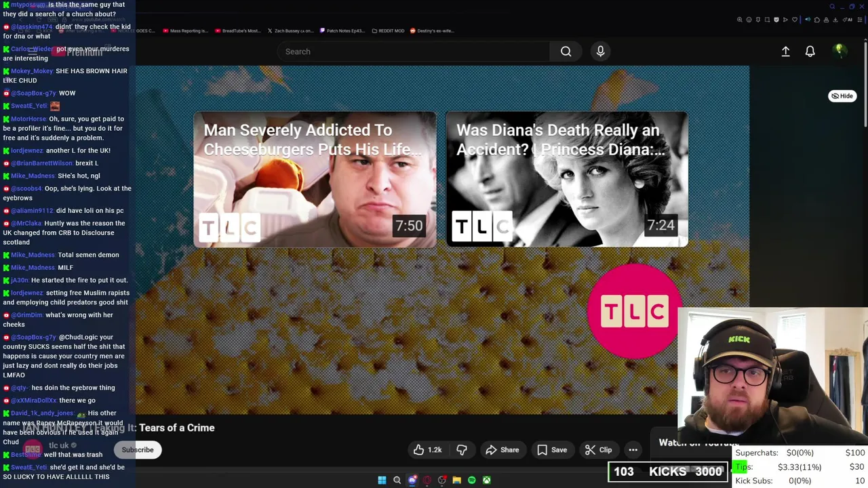Open the YouTube account avatar menu
The height and width of the screenshot is (488, 868).
tap(840, 51)
